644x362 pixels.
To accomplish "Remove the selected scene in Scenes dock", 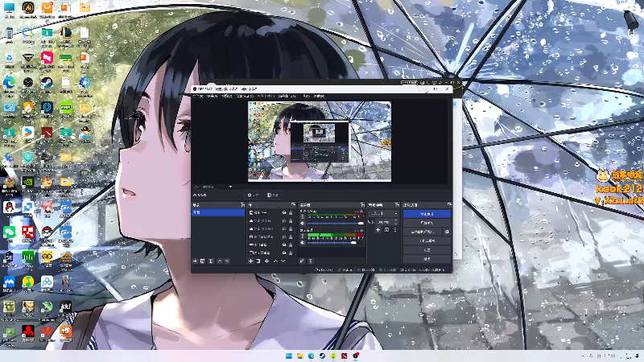I will pyautogui.click(x=203, y=261).
